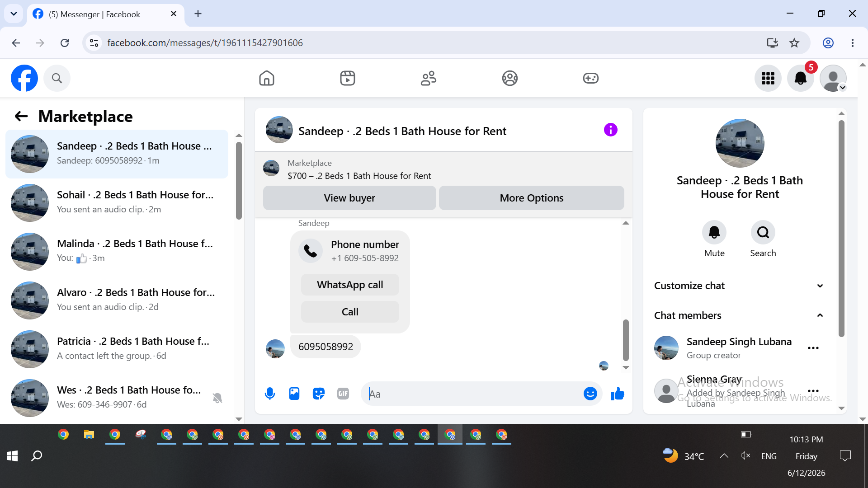Expand the Customize chat section
The height and width of the screenshot is (488, 868).
740,286
